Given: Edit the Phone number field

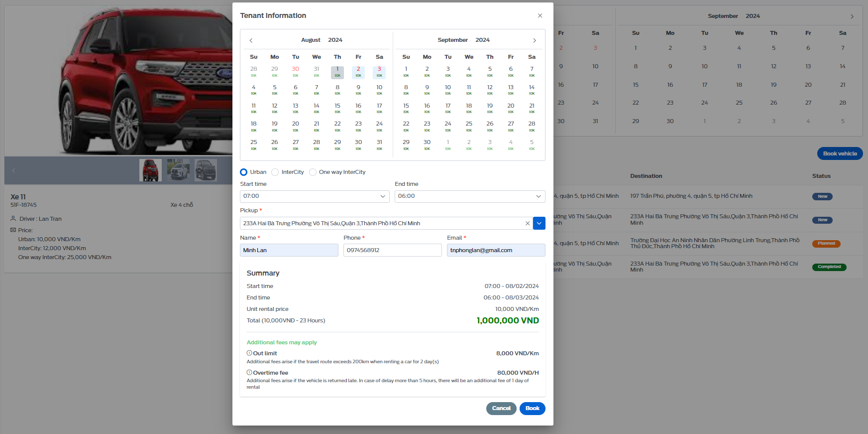Looking at the screenshot, I should [393, 250].
